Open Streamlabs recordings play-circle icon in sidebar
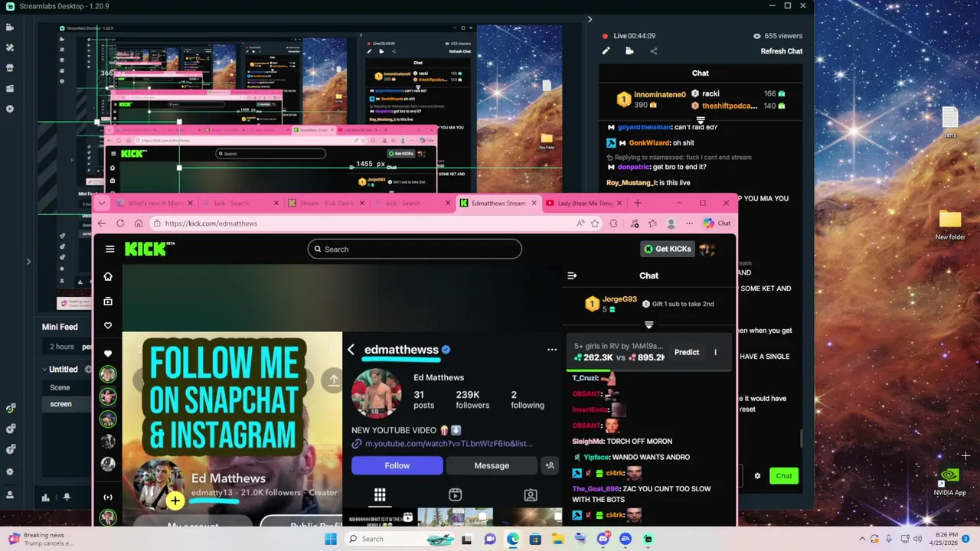The image size is (980, 551). click(x=10, y=109)
